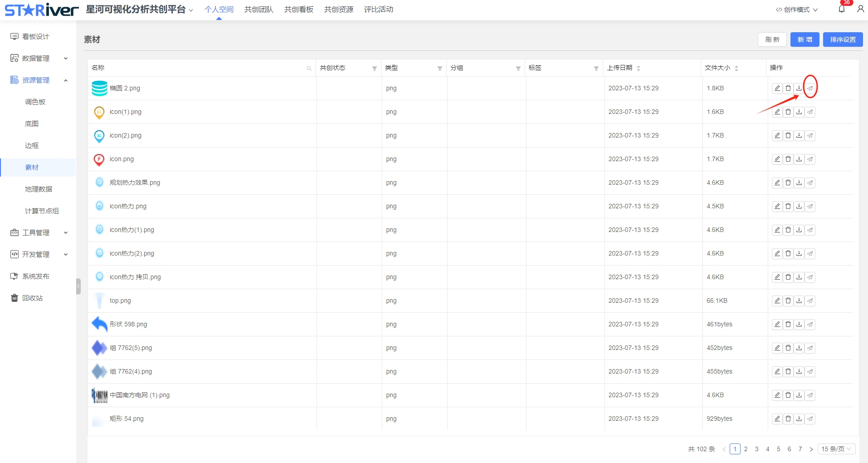
Task: Open the user profile icon
Action: click(860, 9)
